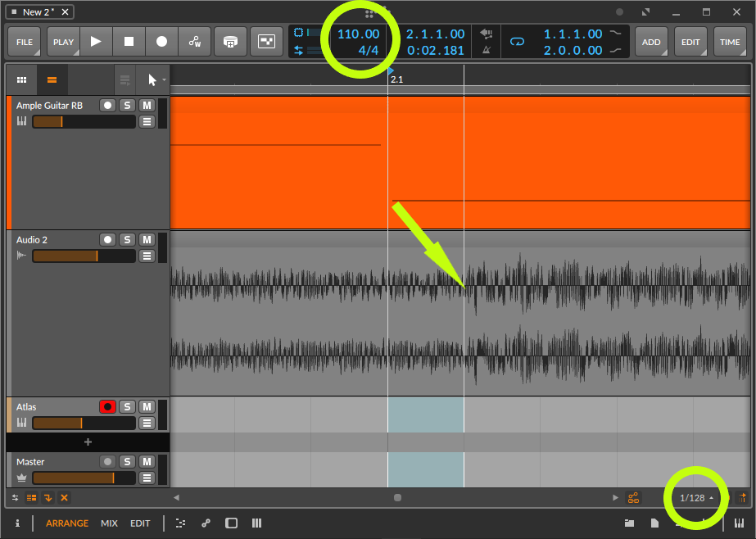Open the PLAY menu dropdown
This screenshot has height=539, width=756.
pos(63,42)
